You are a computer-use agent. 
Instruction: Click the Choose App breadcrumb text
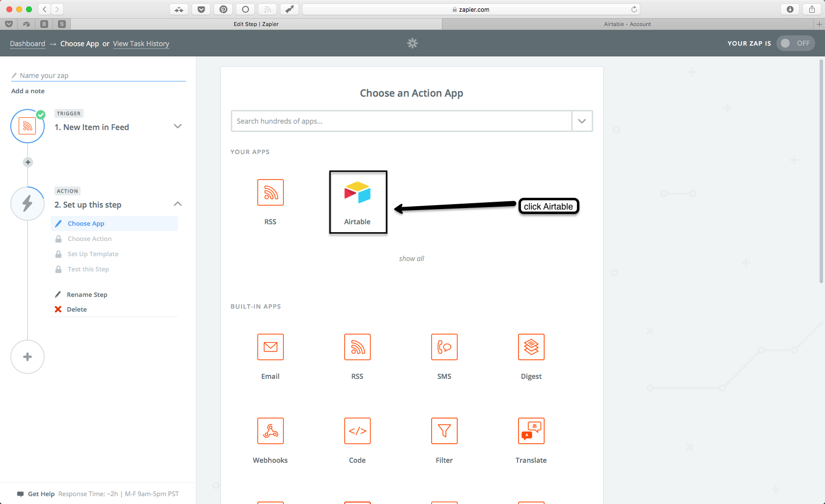tap(80, 44)
